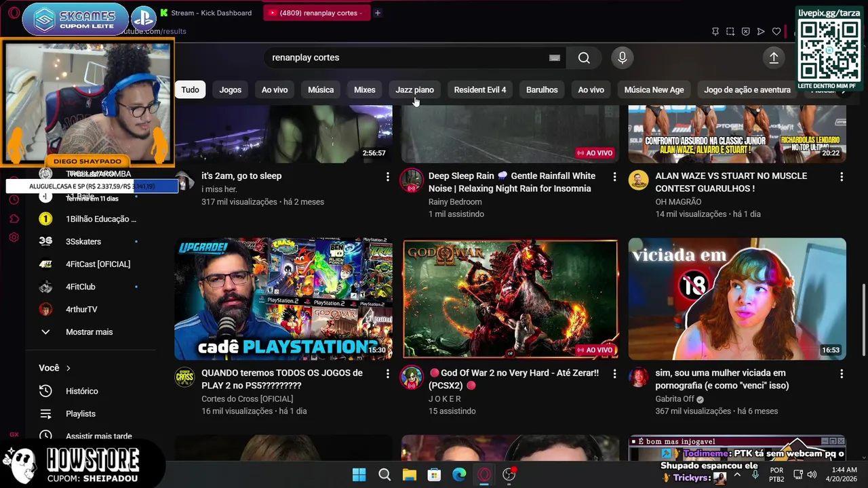Viewport: 868px width, 488px height.
Task: Open options for ALAN WAZE VS STUART video
Action: click(x=842, y=176)
